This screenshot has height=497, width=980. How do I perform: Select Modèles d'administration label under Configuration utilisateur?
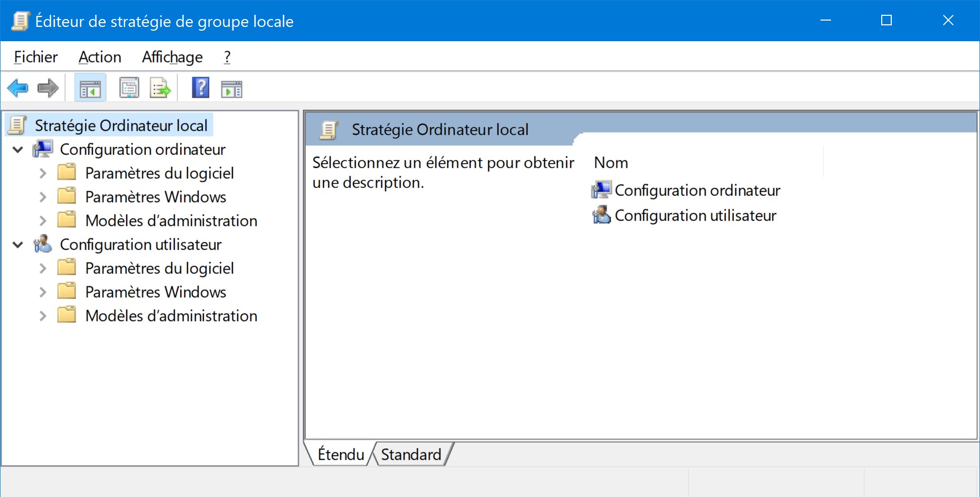tap(171, 315)
